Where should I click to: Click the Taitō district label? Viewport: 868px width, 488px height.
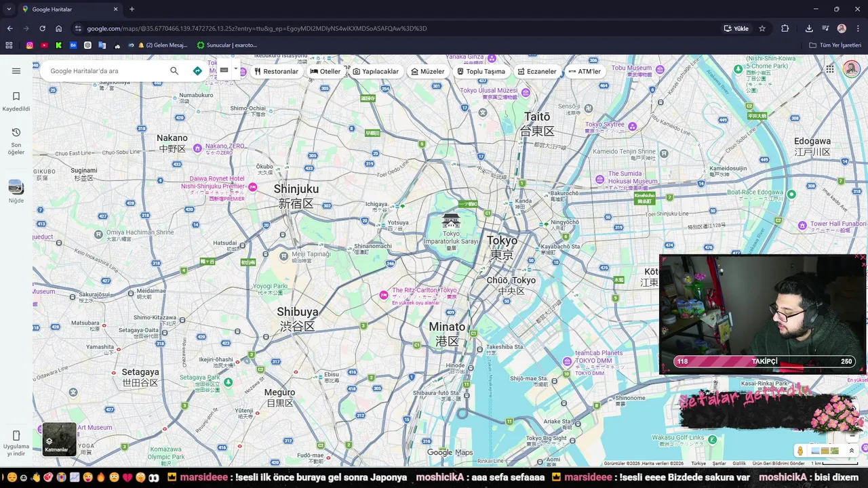[537, 123]
